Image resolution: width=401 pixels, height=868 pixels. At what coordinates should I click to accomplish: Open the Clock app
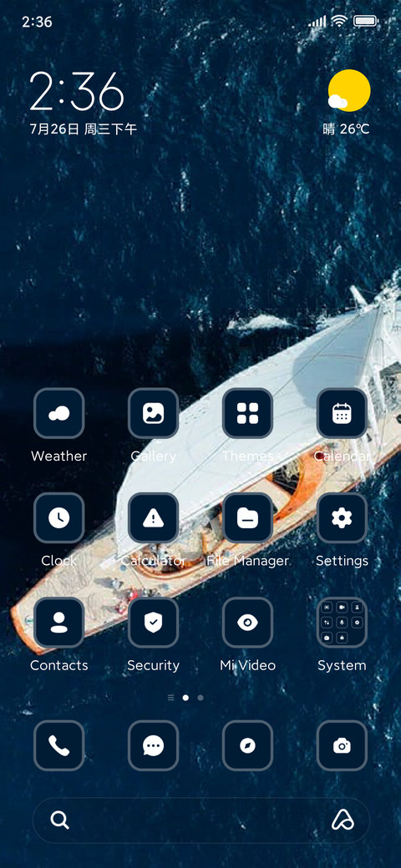tap(58, 518)
